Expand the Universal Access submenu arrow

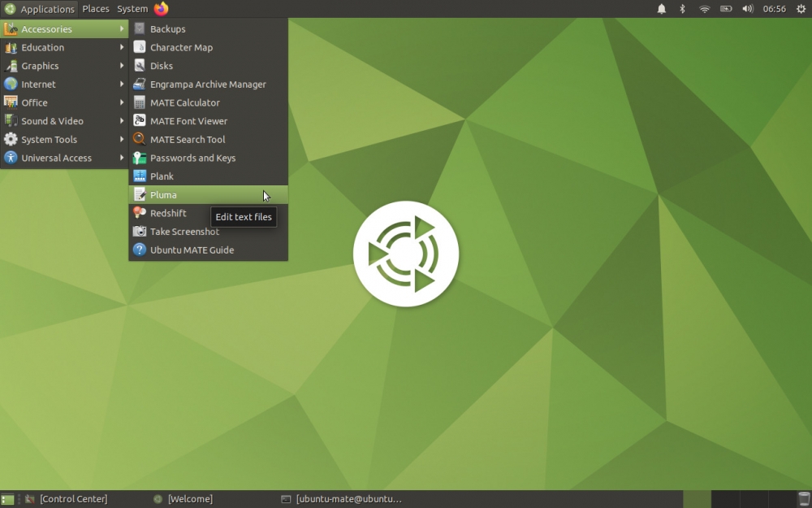122,158
